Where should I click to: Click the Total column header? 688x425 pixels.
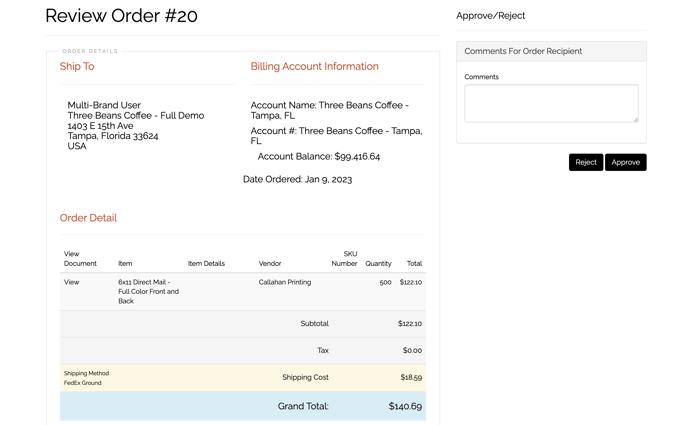(414, 263)
